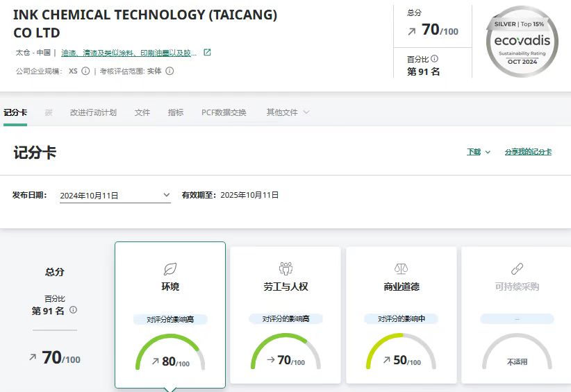
Task: Click info icon next to 第91名 in 总分 panel
Action: 73,310
